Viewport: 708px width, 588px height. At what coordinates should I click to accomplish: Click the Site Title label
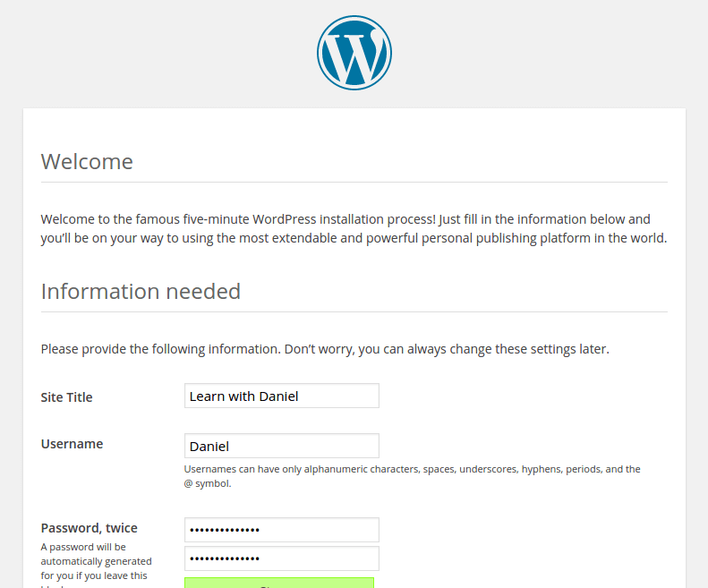point(67,397)
